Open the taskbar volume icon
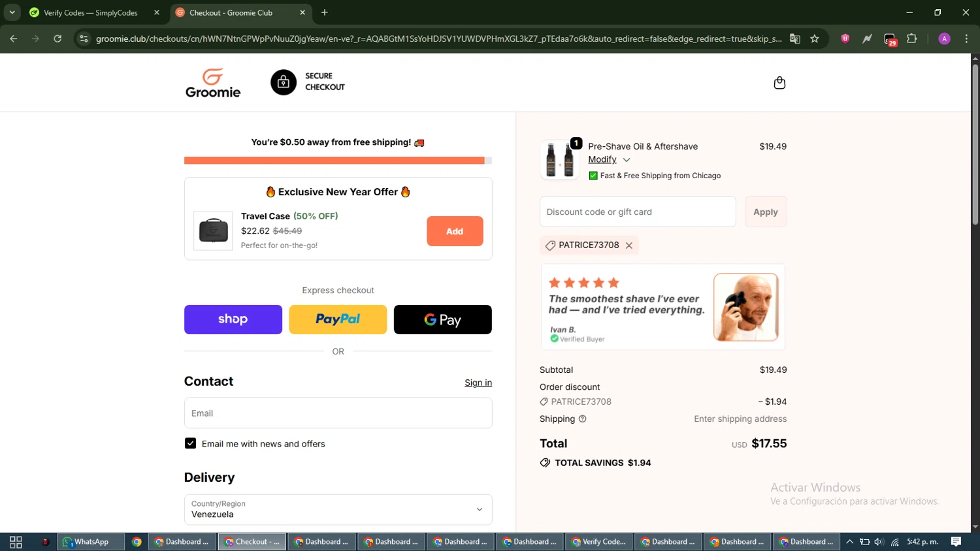Viewport: 980px width, 551px height. click(x=879, y=542)
